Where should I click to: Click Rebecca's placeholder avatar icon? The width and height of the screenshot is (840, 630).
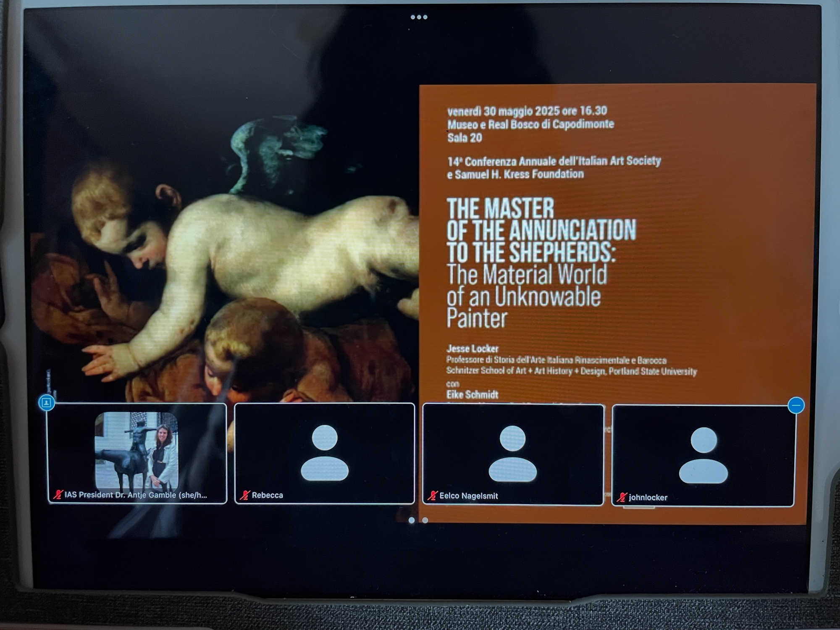[325, 452]
